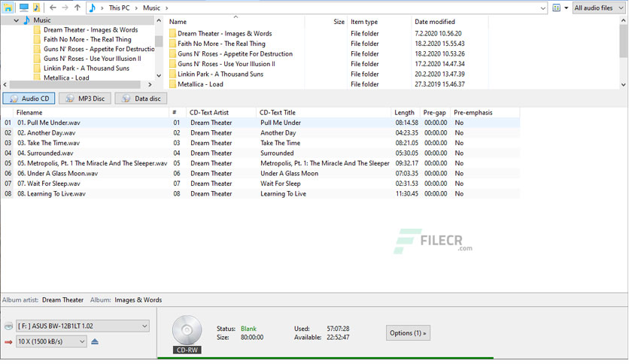
Task: Open view mode dropdown arrow
Action: tap(566, 8)
